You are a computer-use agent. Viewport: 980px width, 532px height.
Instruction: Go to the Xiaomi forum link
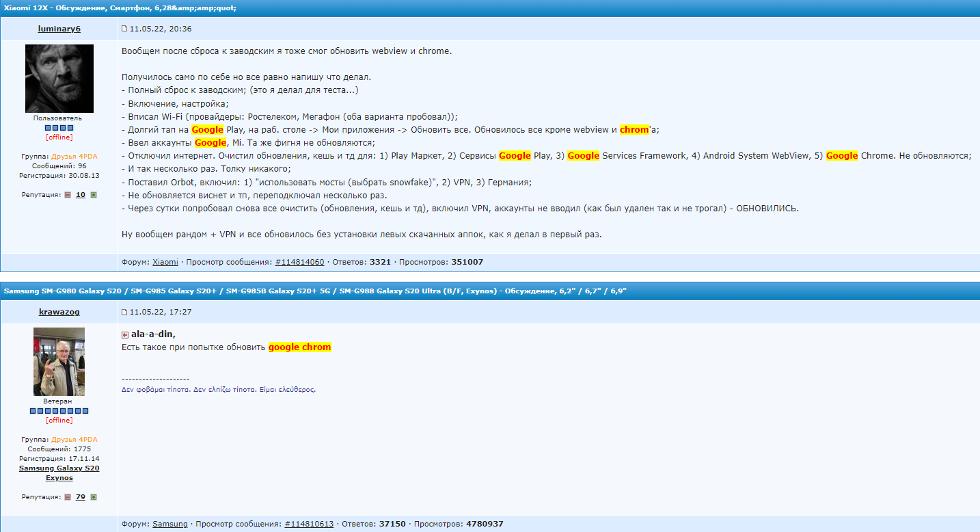point(165,262)
